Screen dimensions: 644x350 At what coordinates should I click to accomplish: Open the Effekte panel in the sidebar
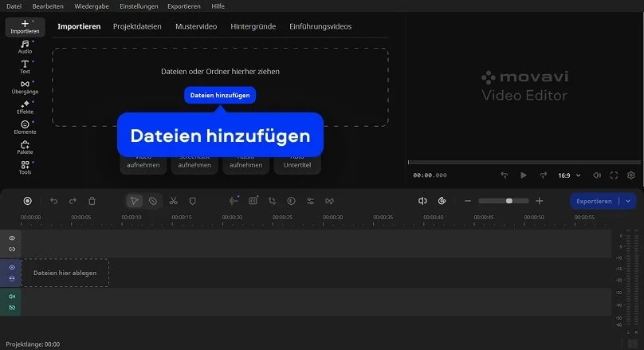(25, 107)
